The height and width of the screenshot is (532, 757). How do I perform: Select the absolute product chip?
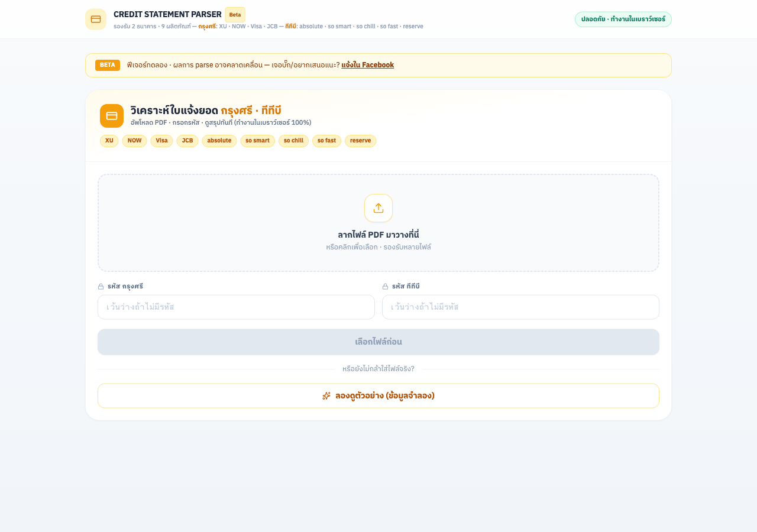219,141
